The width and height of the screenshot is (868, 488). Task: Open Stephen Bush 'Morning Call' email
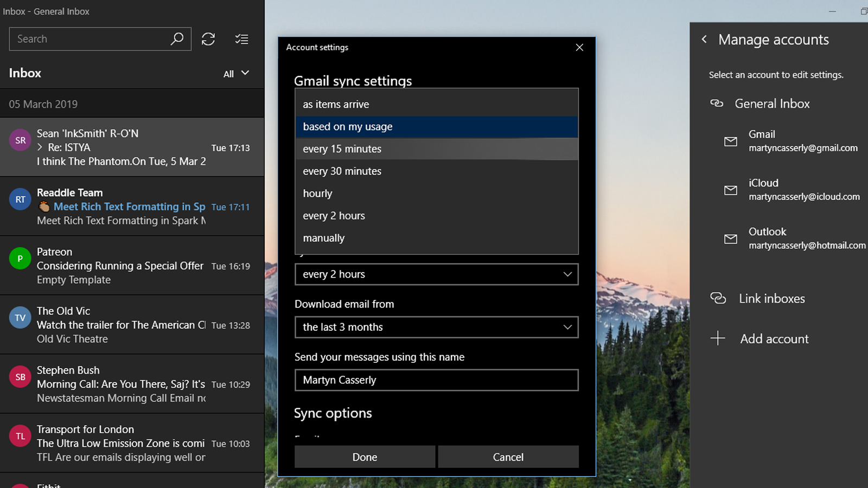click(132, 383)
